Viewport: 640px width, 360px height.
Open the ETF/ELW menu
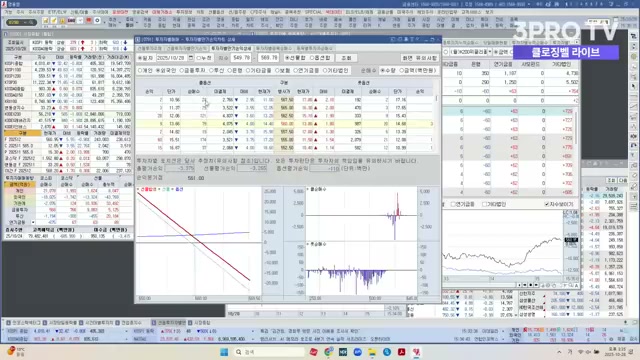click(57, 12)
